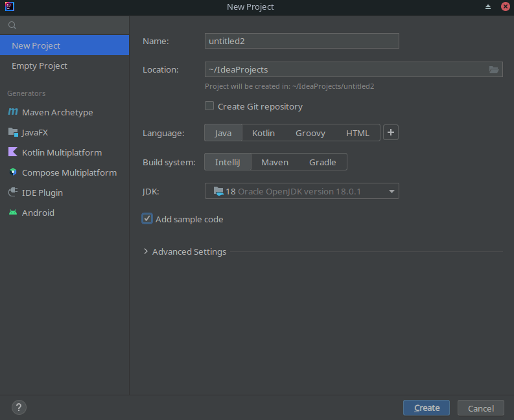514x420 pixels.
Task: Click the 'Oracle OpenJDK version 18.0.1' text
Action: [299, 191]
